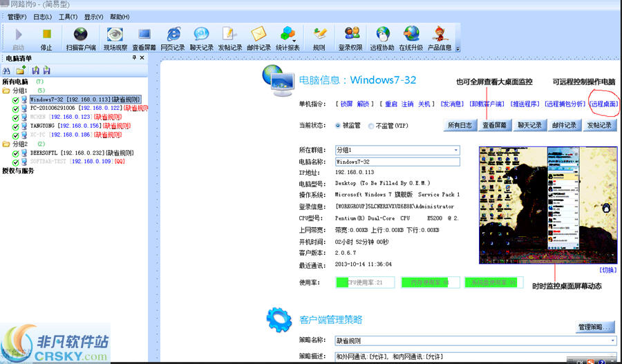Toggle the green check for Windows7-32

(x=15, y=100)
